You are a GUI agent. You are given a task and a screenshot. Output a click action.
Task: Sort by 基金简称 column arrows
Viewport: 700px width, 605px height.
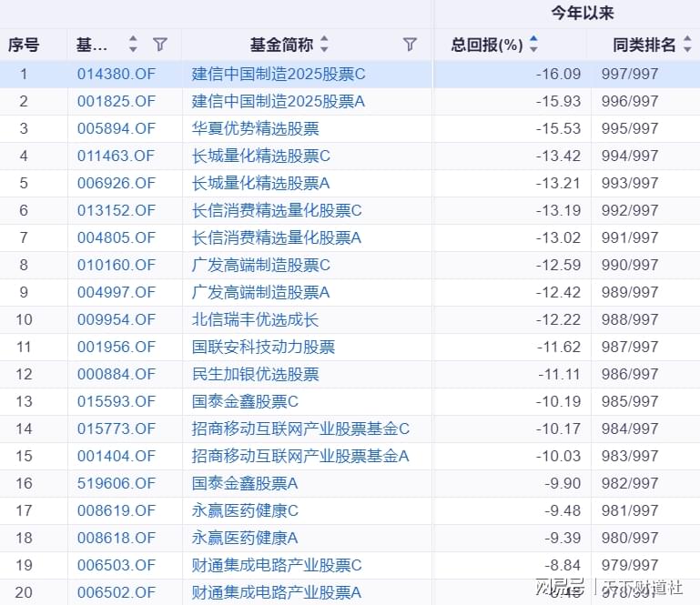coord(325,45)
